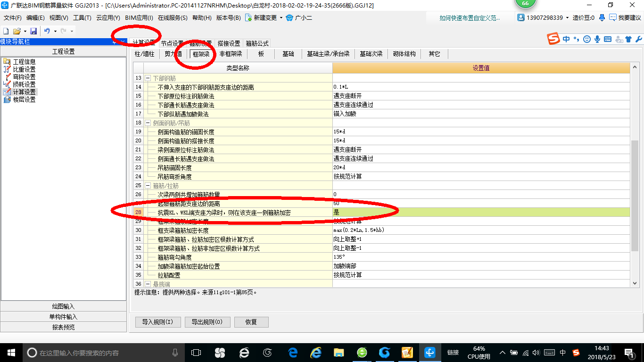Click the 导出规则(O) button
The image size is (644, 362).
pos(207,322)
